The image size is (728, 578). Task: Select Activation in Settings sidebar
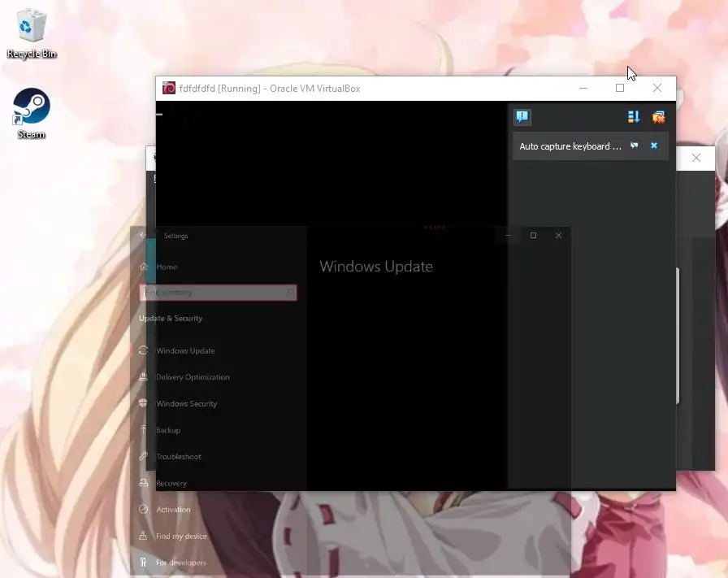pos(173,510)
